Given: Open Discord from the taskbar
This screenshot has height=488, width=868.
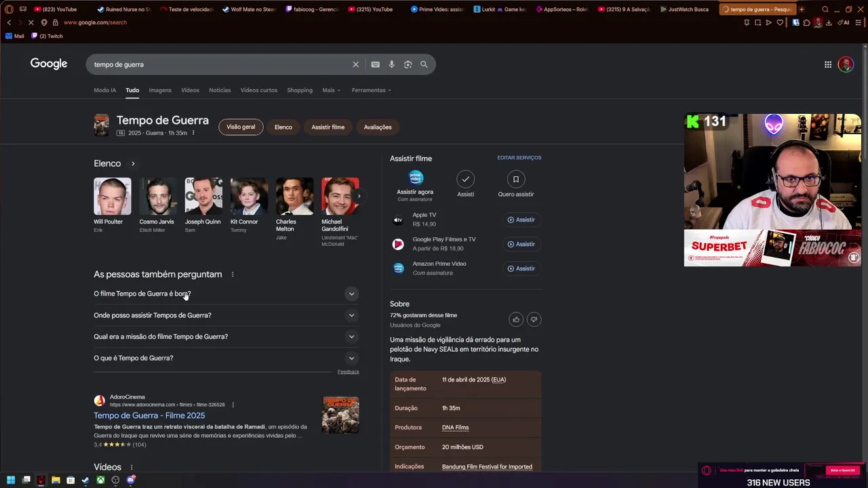Looking at the screenshot, I should click(x=131, y=480).
